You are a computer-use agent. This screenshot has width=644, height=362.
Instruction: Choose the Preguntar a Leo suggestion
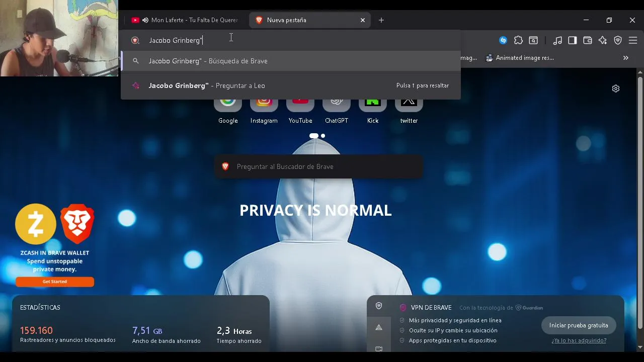290,85
